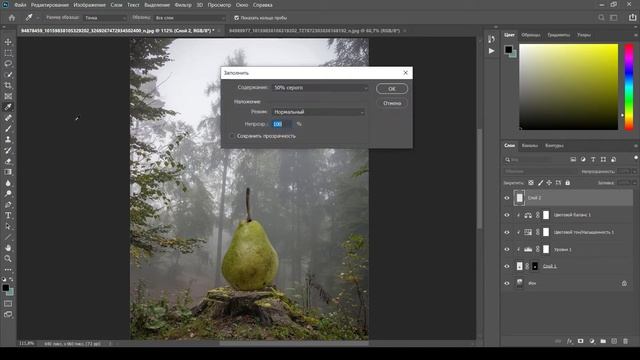Select the Type tool
640x360 pixels.
point(8,215)
